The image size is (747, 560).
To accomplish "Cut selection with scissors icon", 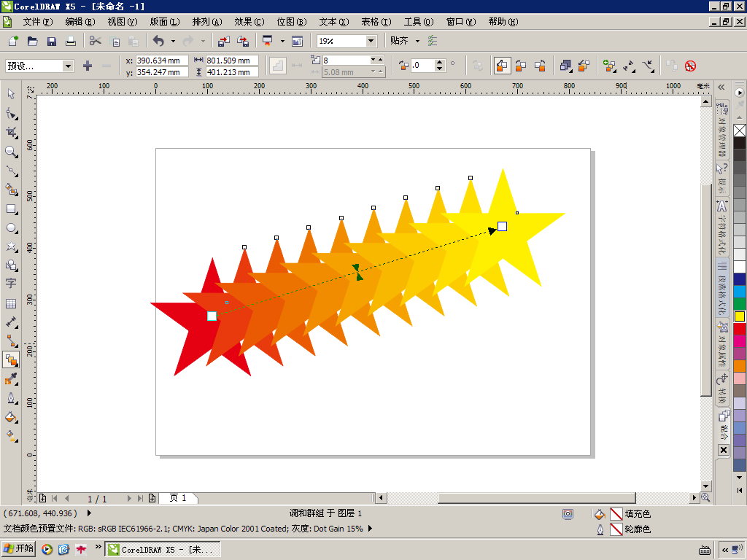I will (x=96, y=41).
